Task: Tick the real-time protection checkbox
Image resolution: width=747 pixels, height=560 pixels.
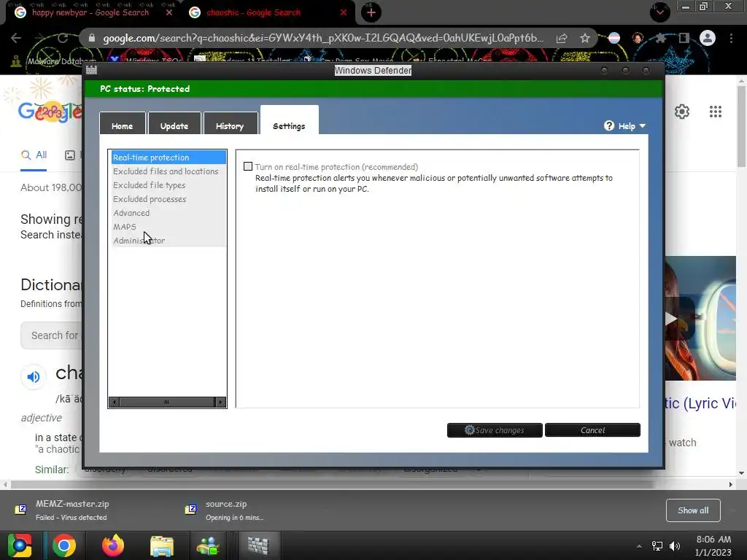Action: tap(248, 166)
